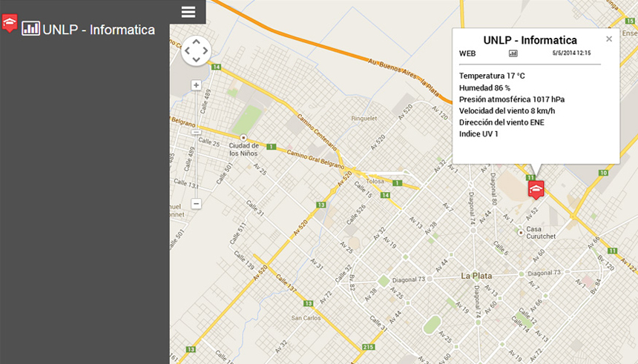Open the hamburger menu

tap(188, 12)
